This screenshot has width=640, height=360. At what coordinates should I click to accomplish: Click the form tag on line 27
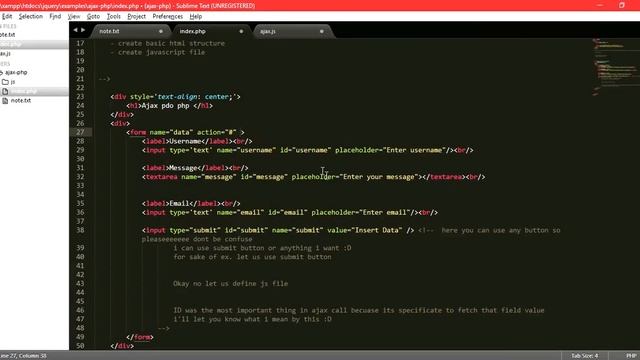(x=138, y=132)
